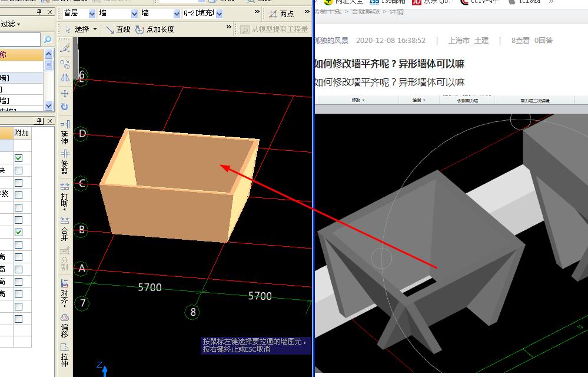
Task: Select the 点加长度 drawing tool
Action: click(155, 29)
